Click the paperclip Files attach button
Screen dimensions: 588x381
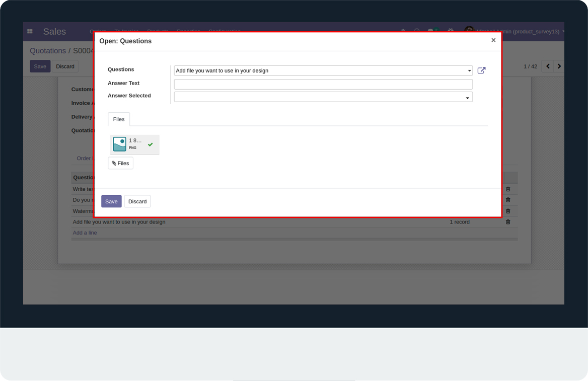tap(120, 163)
